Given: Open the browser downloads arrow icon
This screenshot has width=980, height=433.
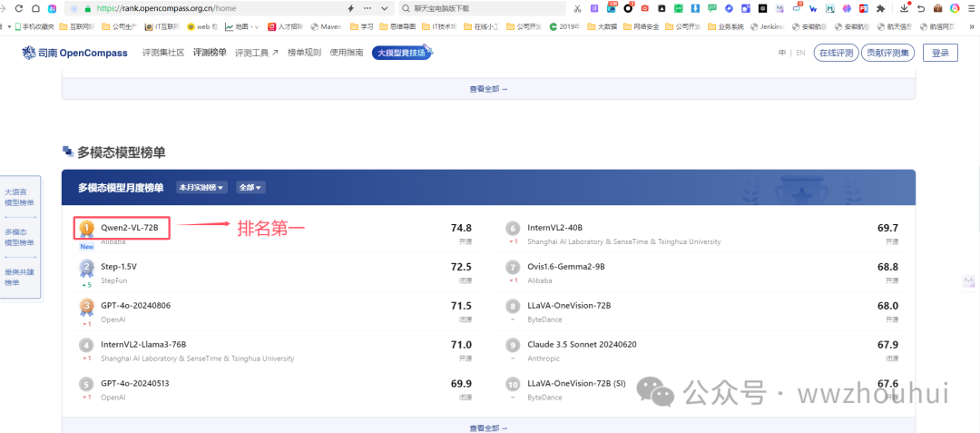Looking at the screenshot, I should [904, 8].
